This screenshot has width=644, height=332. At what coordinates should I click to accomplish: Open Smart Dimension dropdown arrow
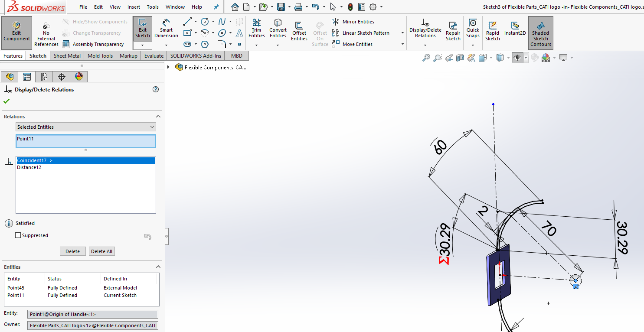166,45
